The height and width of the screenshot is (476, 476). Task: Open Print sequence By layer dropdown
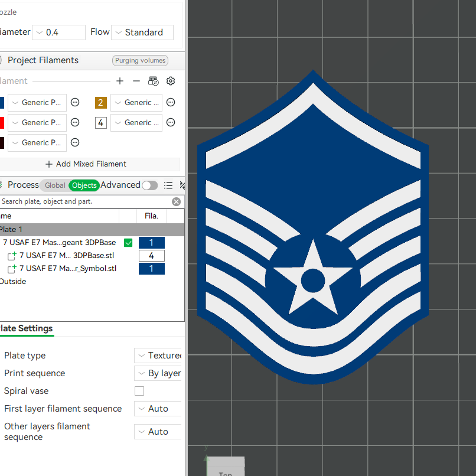(x=158, y=373)
